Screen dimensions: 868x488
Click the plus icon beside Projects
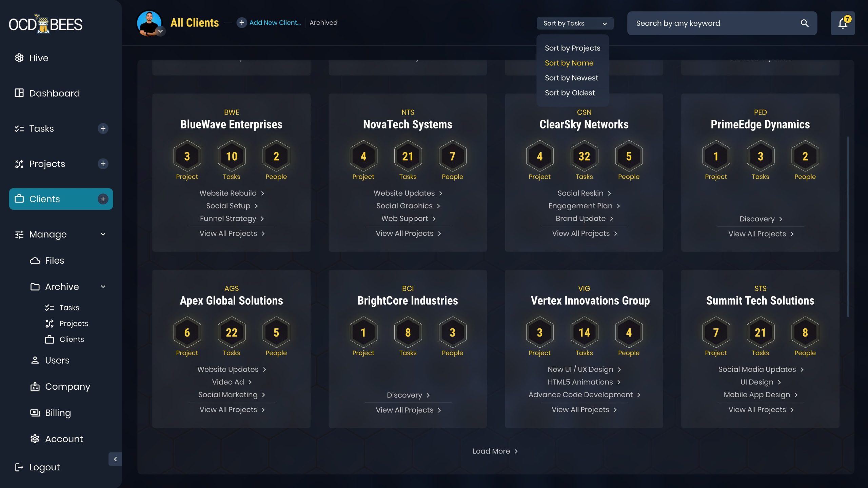(x=103, y=164)
